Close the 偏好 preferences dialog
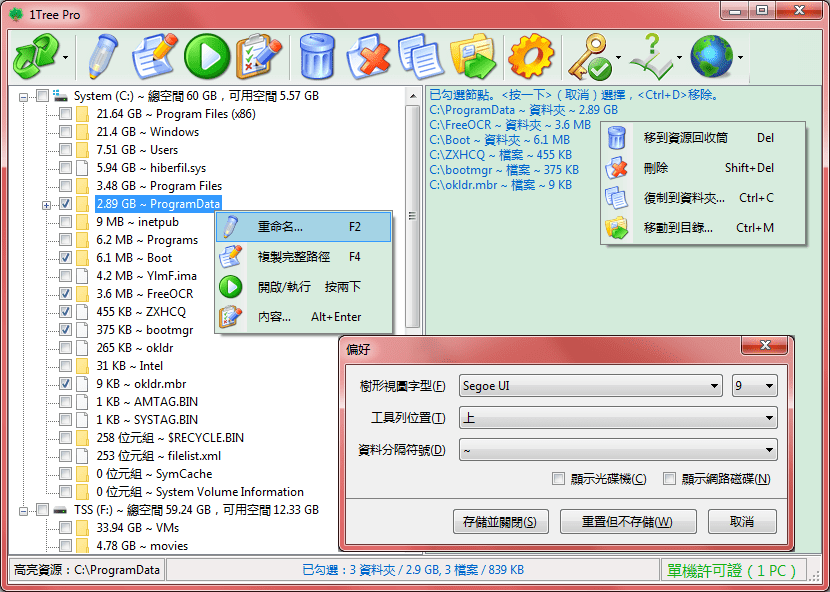The height and width of the screenshot is (592, 830). pos(764,346)
